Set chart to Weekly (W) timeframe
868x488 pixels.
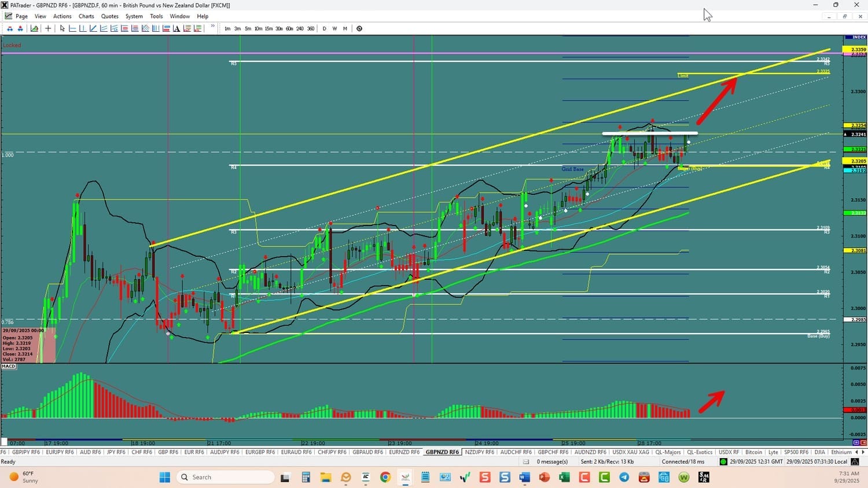pos(334,28)
